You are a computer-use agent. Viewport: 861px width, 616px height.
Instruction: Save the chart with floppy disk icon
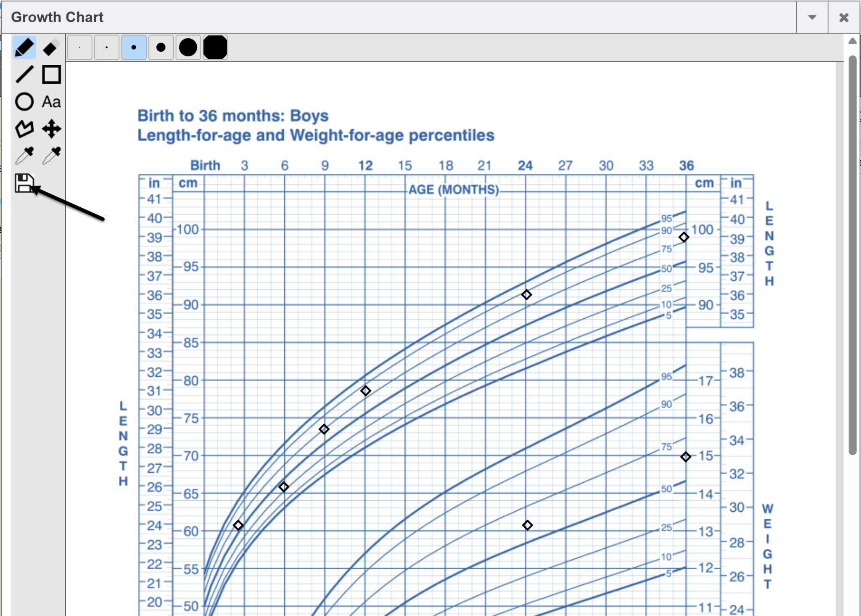(x=24, y=183)
